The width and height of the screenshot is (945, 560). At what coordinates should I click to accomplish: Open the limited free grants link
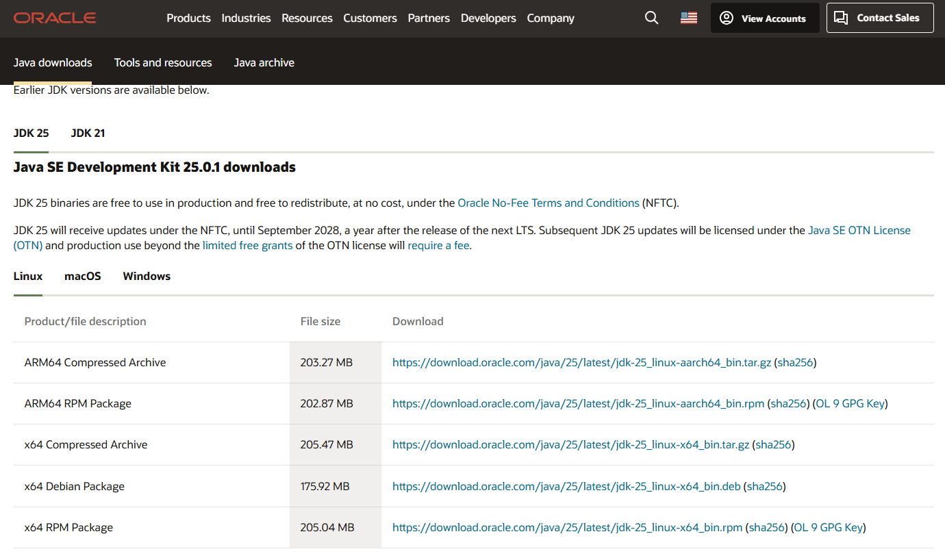tap(247, 245)
